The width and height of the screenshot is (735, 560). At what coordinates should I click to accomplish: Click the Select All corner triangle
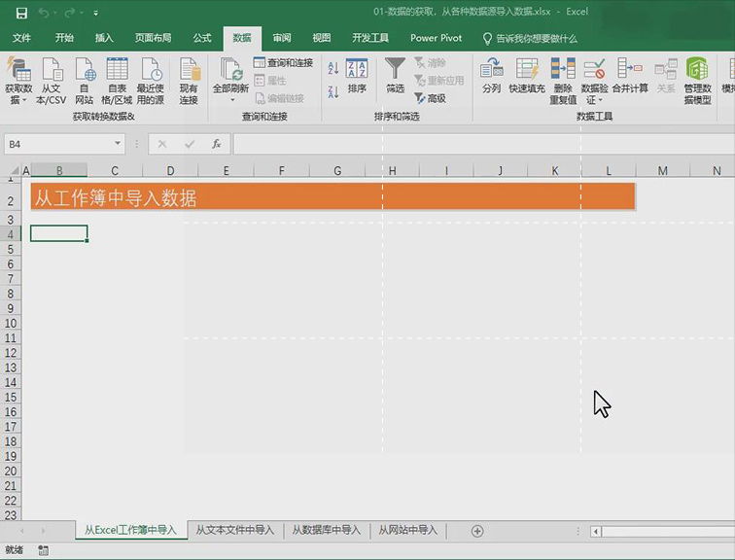coord(15,170)
